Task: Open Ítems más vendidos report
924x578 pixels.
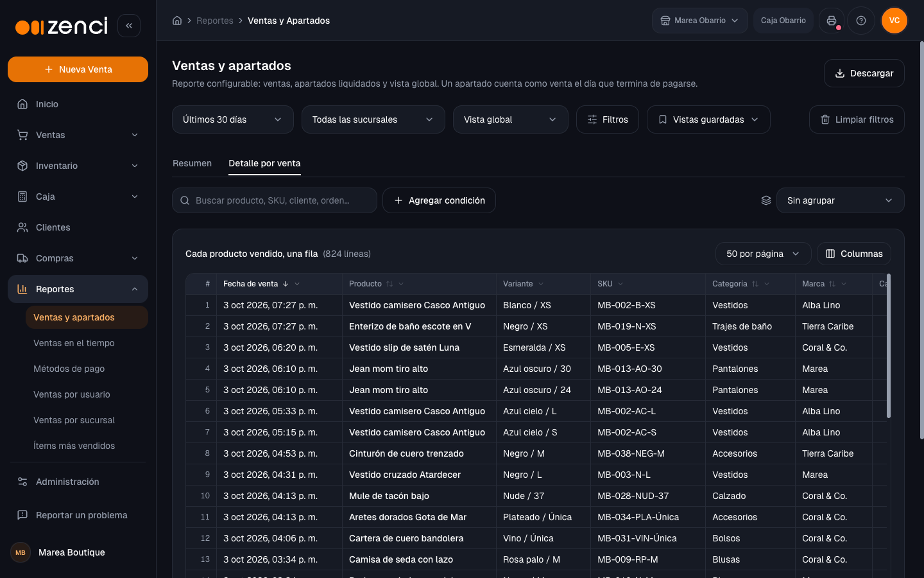Action: (x=87, y=446)
